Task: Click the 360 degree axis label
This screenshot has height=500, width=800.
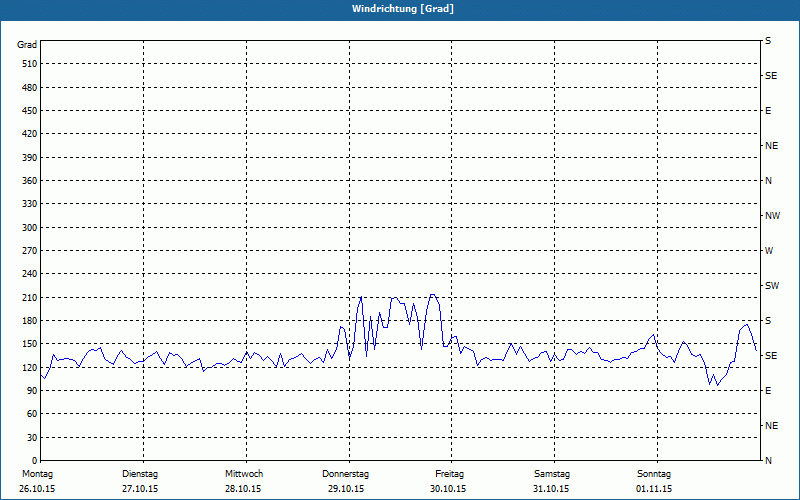Action: 30,181
